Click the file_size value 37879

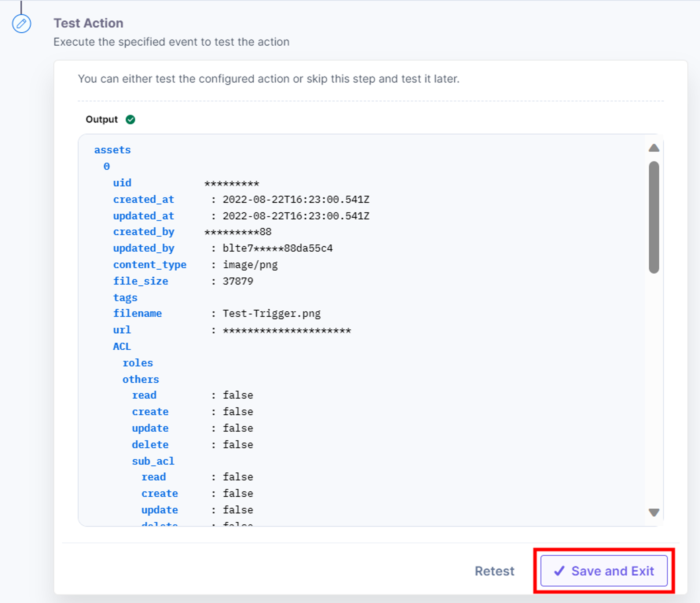pyautogui.click(x=238, y=281)
